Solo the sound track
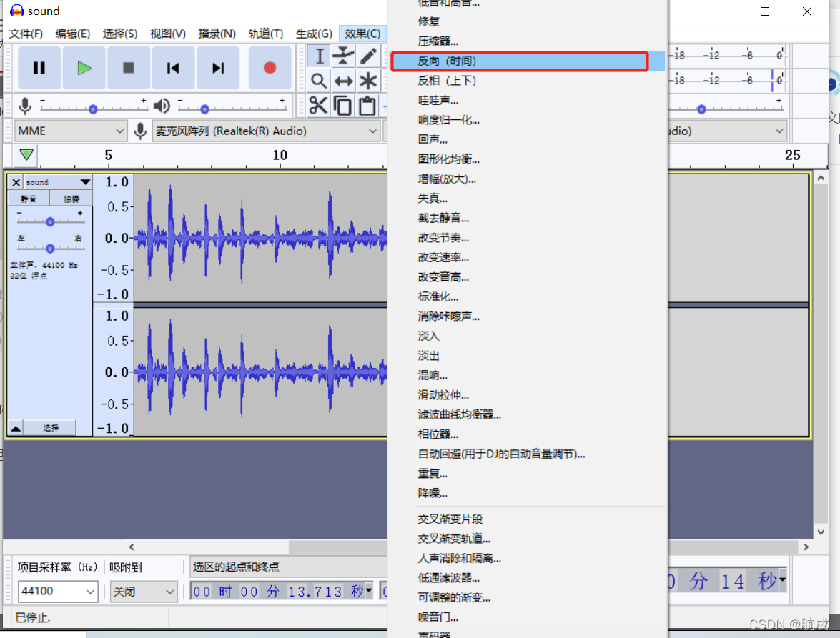Screen dimensions: 840x638 (71, 199)
